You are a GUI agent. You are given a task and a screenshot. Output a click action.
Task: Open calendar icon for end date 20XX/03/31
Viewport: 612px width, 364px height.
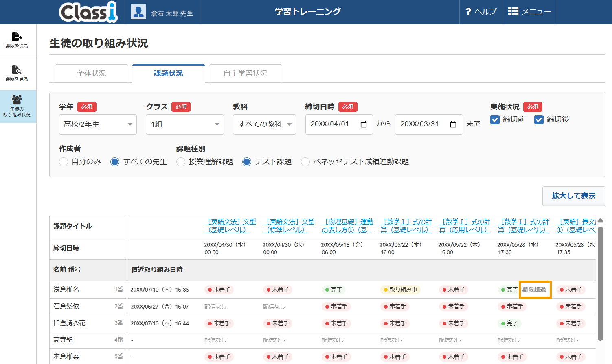click(x=453, y=124)
